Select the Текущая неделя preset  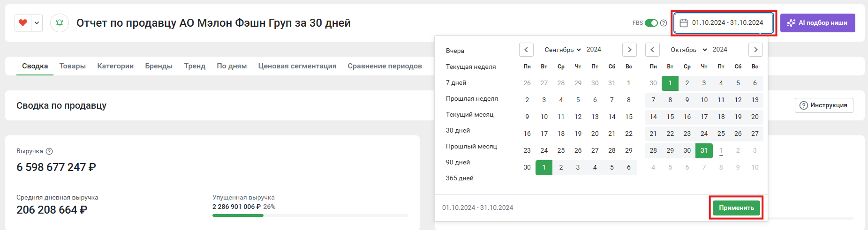click(471, 67)
